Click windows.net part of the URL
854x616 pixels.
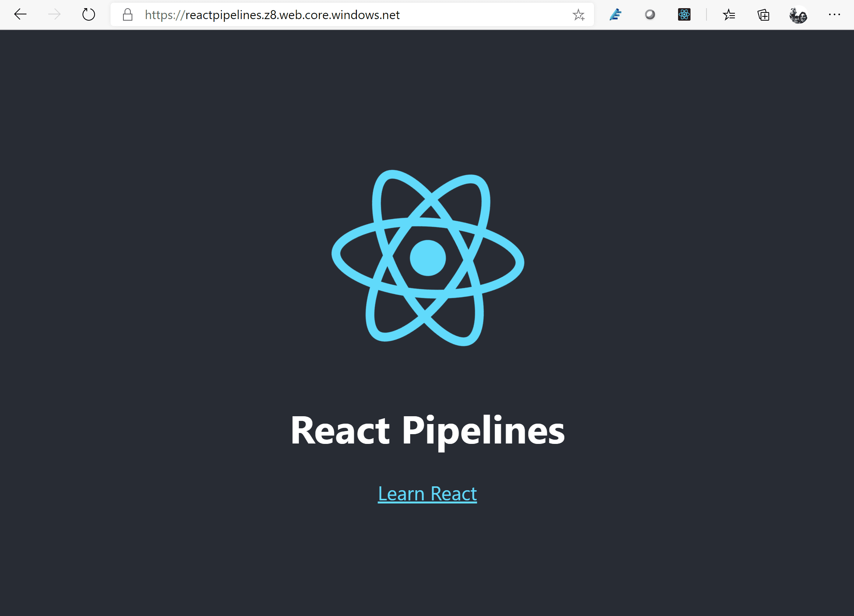pos(365,15)
